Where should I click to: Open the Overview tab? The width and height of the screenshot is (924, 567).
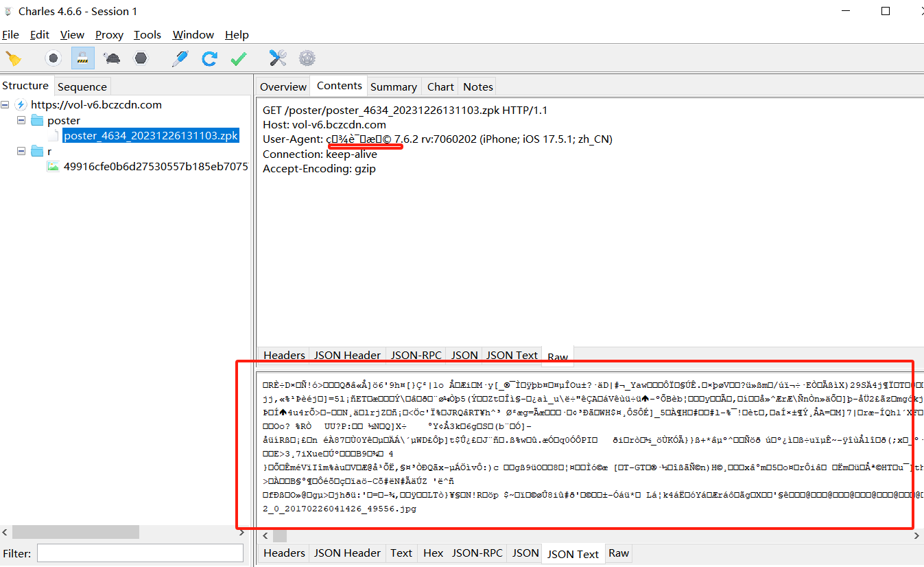coord(283,86)
